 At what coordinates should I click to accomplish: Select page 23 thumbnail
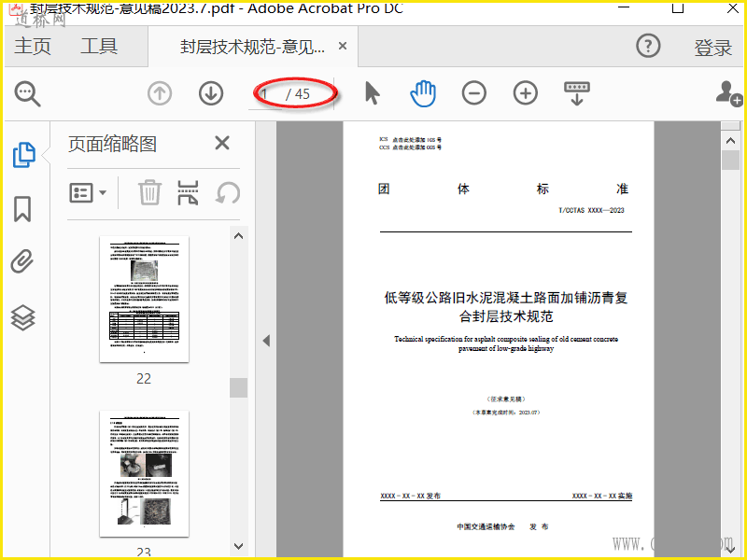pyautogui.click(x=144, y=474)
